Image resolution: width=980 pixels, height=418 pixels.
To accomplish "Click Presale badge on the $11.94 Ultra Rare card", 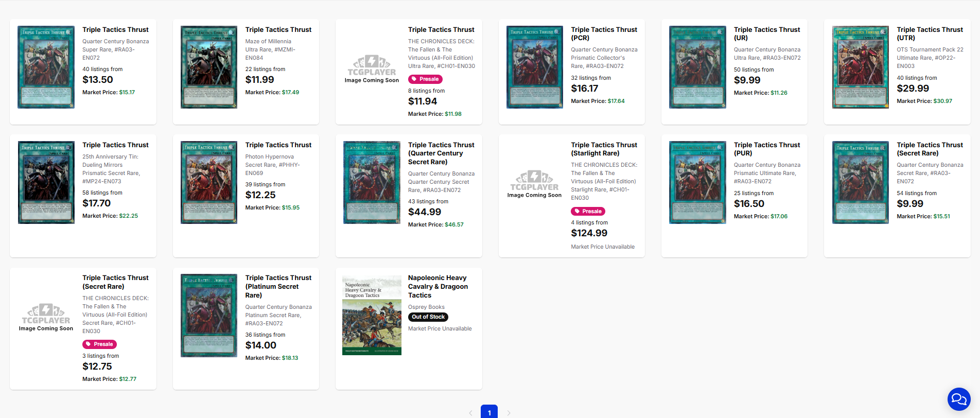I will [x=425, y=79].
